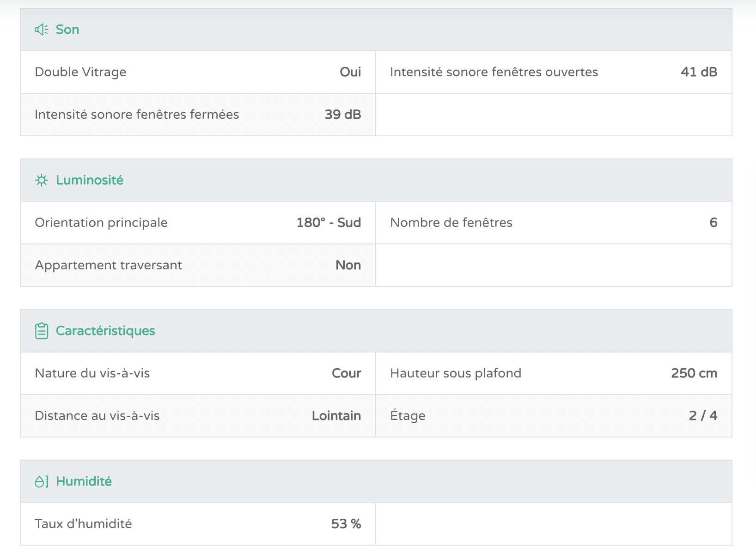756x547 pixels.
Task: Click the Intensité sonore fenêtres fermées label
Action: [137, 115]
